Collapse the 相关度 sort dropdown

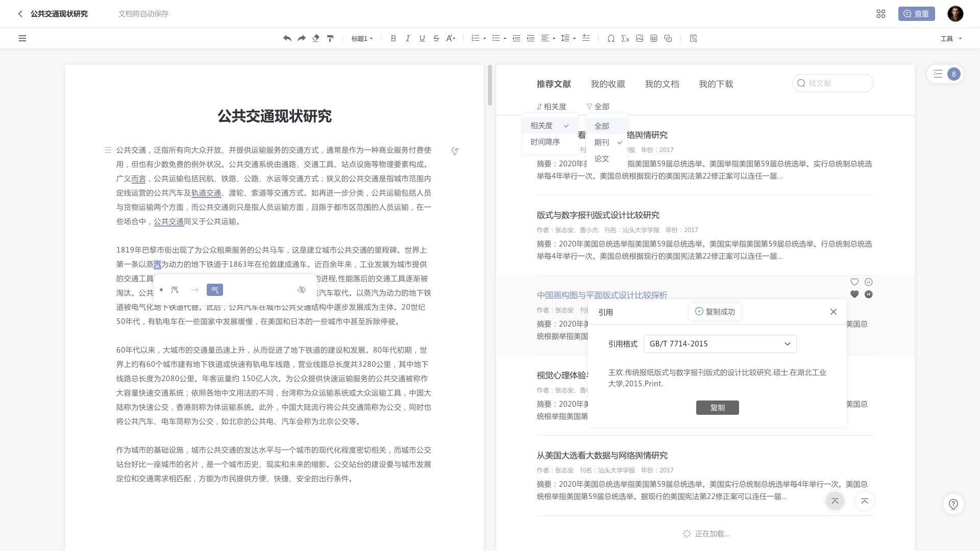[552, 107]
